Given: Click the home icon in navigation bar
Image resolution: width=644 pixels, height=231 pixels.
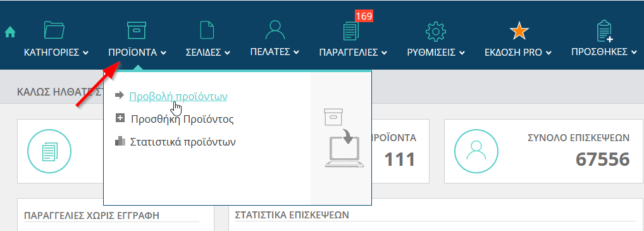Looking at the screenshot, I should coord(10,32).
